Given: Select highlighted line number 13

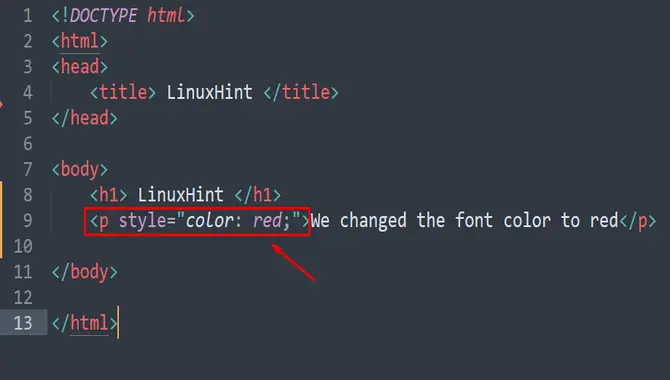Looking at the screenshot, I should coord(23,323).
